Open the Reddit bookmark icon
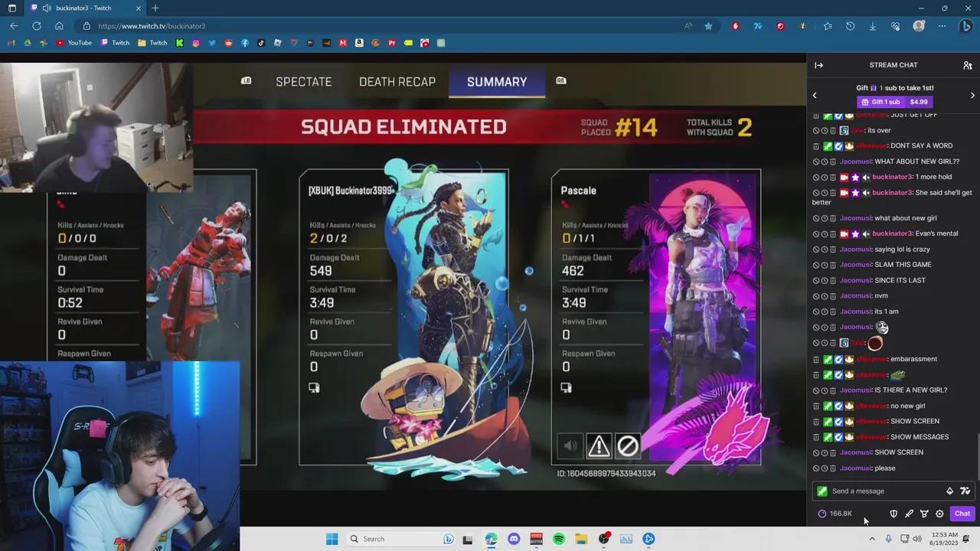Screen dimensions: 980x551 pos(228,43)
